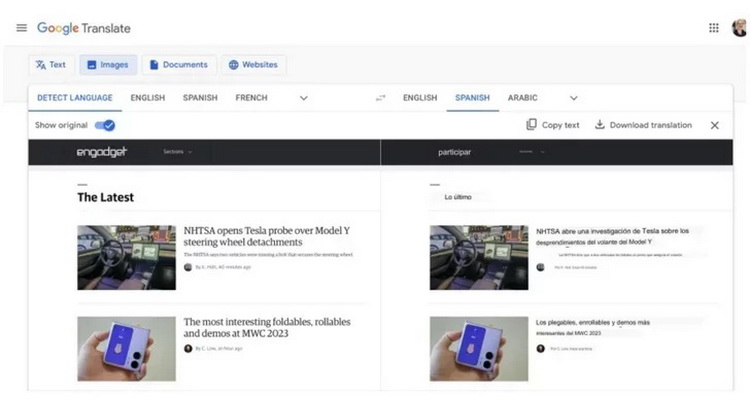The image size is (750, 410).
Task: Expand the source language list chevron
Action: click(x=303, y=98)
